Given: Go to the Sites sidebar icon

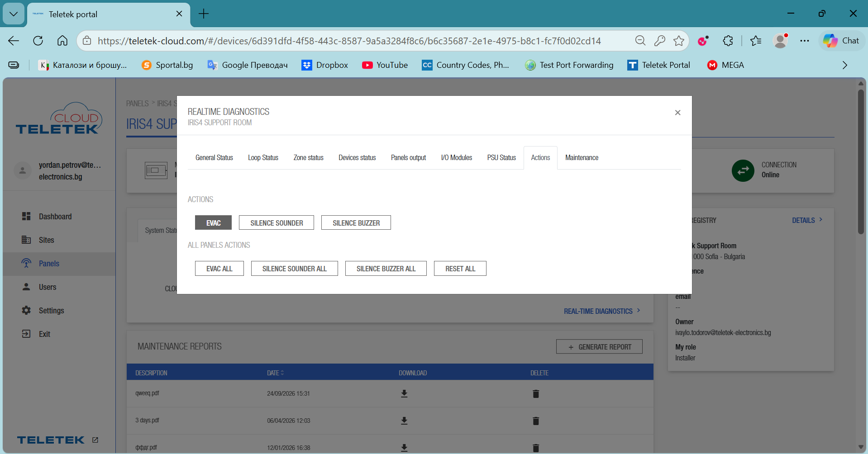Looking at the screenshot, I should click(x=26, y=240).
